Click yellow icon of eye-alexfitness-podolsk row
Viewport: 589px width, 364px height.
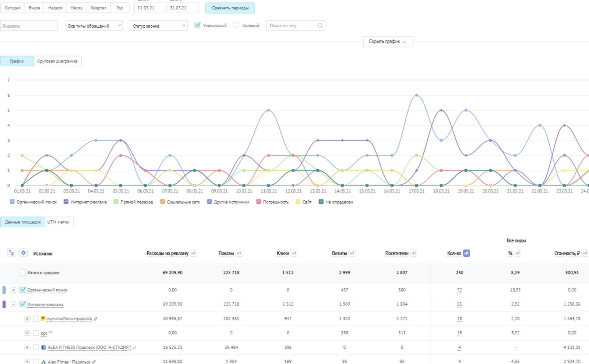(x=43, y=319)
